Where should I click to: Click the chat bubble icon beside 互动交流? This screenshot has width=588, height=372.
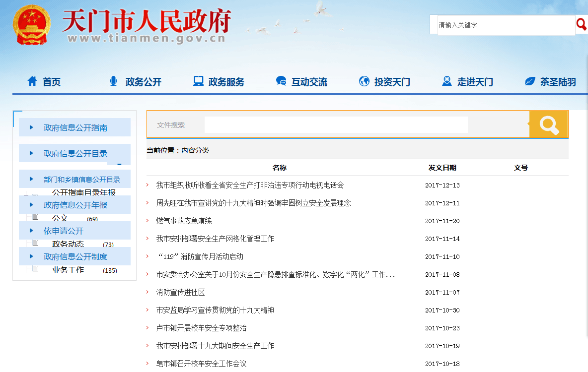coord(281,81)
